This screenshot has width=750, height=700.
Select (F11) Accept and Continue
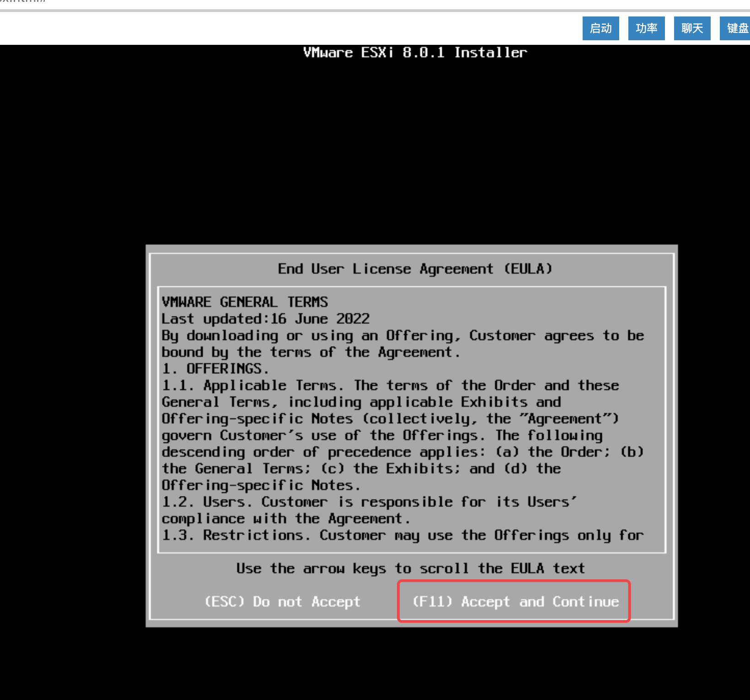[515, 602]
